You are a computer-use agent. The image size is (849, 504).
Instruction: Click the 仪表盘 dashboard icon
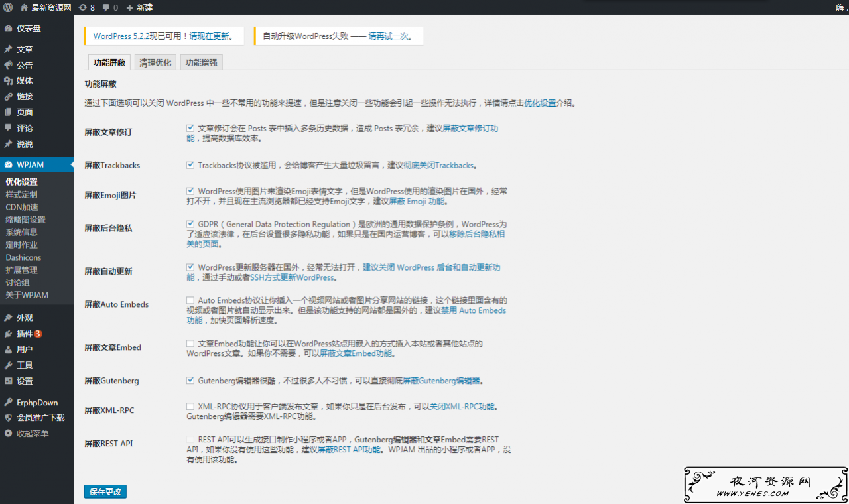coord(8,29)
